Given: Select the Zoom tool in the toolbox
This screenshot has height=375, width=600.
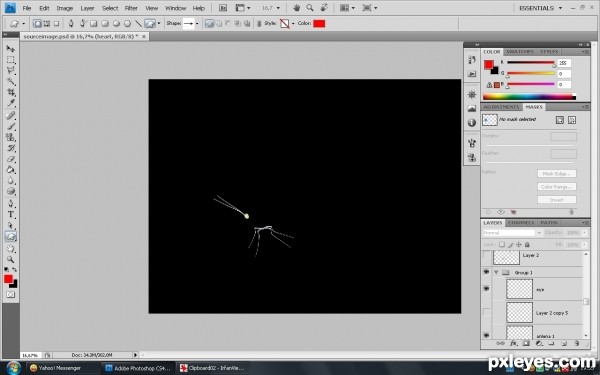Looking at the screenshot, I should click(11, 259).
